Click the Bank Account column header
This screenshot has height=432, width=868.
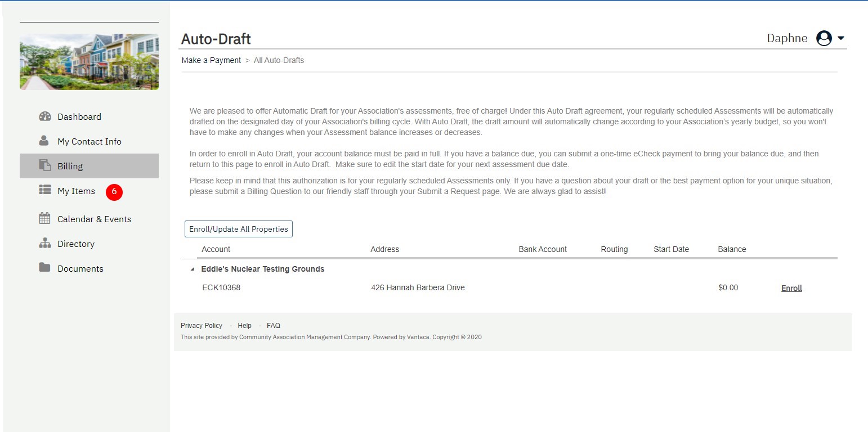pyautogui.click(x=543, y=249)
